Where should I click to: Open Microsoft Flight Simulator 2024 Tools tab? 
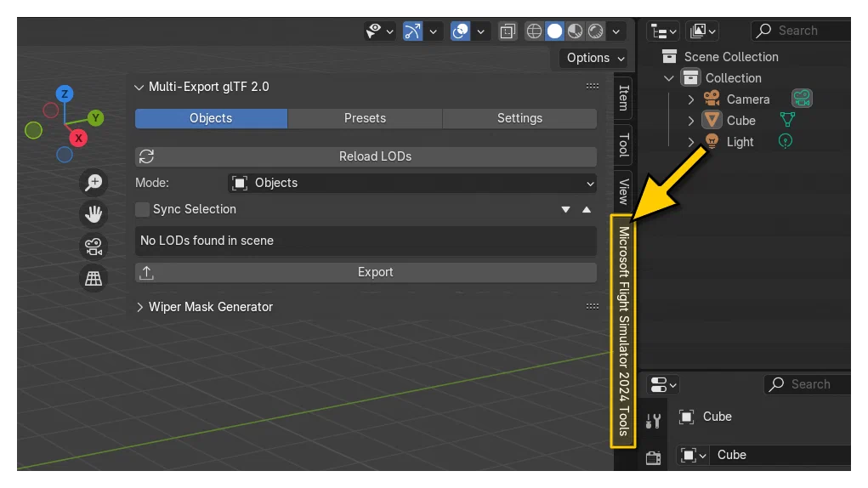[623, 331]
